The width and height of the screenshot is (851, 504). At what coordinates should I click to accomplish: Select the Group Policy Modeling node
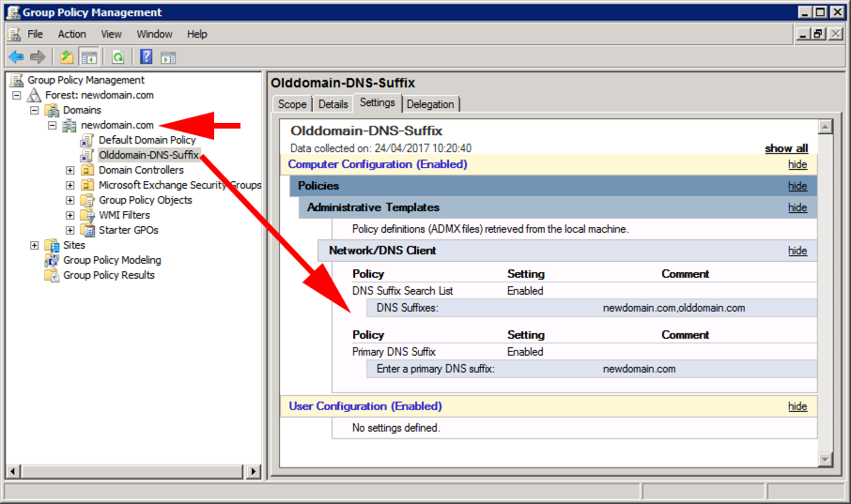[112, 260]
